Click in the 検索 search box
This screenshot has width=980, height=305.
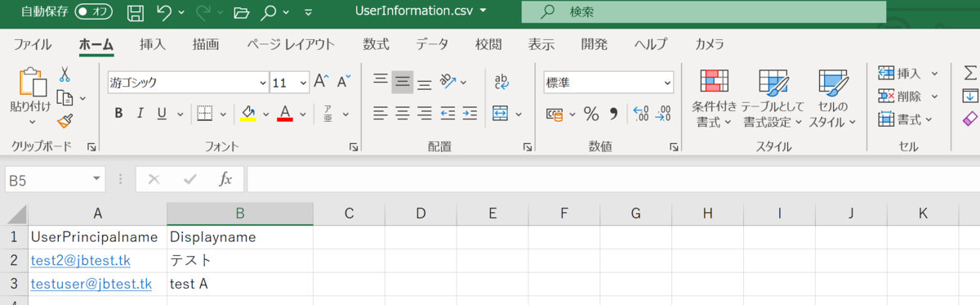(x=704, y=12)
